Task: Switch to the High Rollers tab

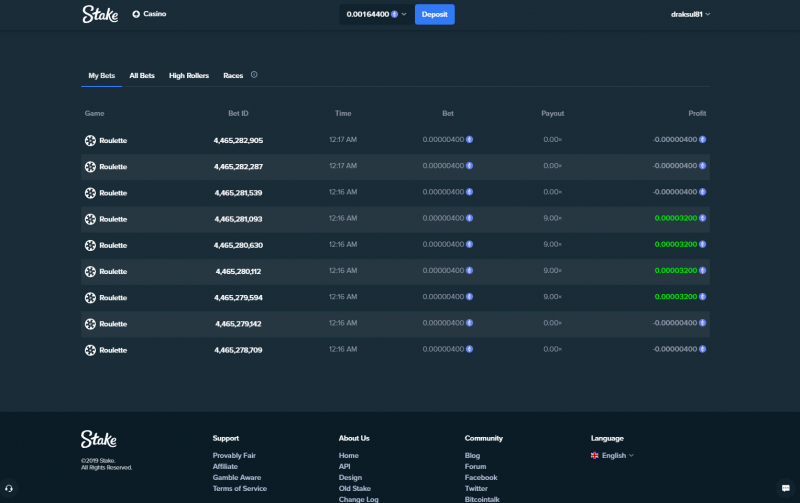Action: pos(189,76)
